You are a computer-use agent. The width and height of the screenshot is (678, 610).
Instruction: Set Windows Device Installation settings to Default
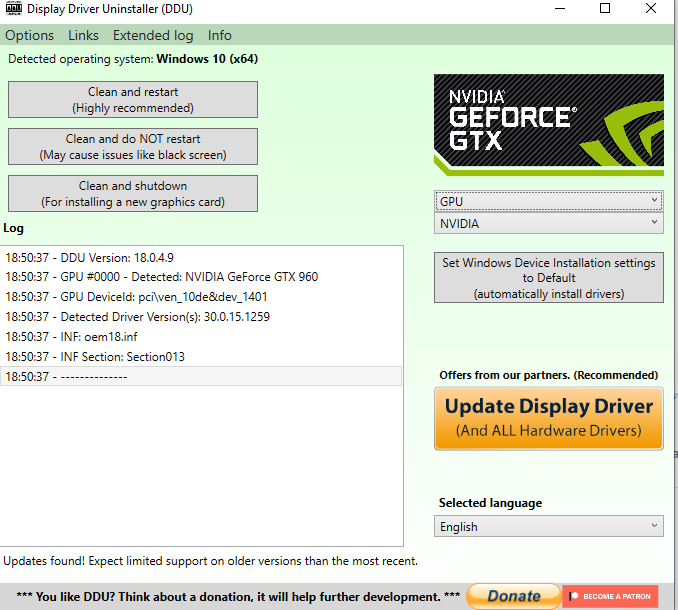point(549,278)
